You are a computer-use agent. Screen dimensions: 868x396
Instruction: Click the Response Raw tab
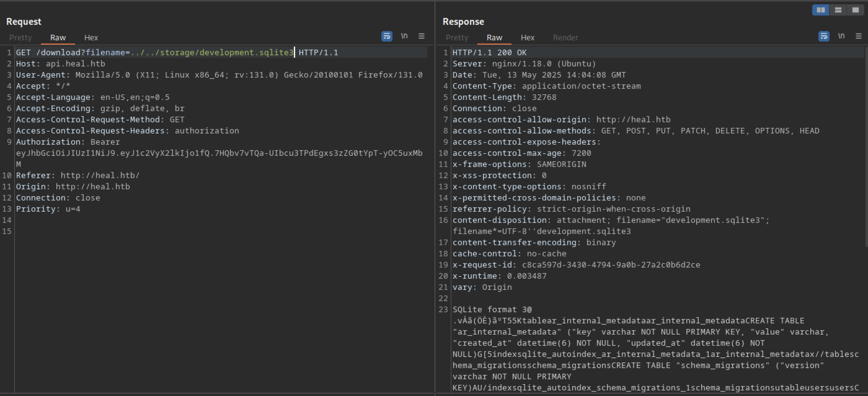[494, 38]
